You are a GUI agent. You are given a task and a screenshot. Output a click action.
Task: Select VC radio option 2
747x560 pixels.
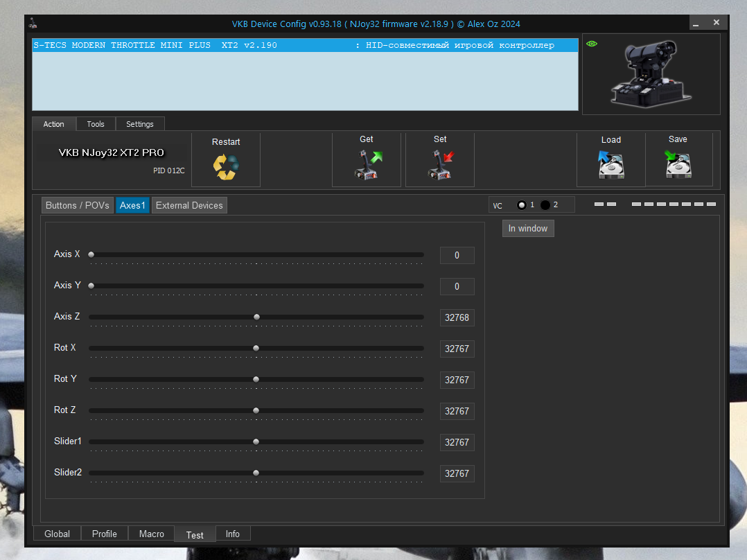pyautogui.click(x=545, y=205)
